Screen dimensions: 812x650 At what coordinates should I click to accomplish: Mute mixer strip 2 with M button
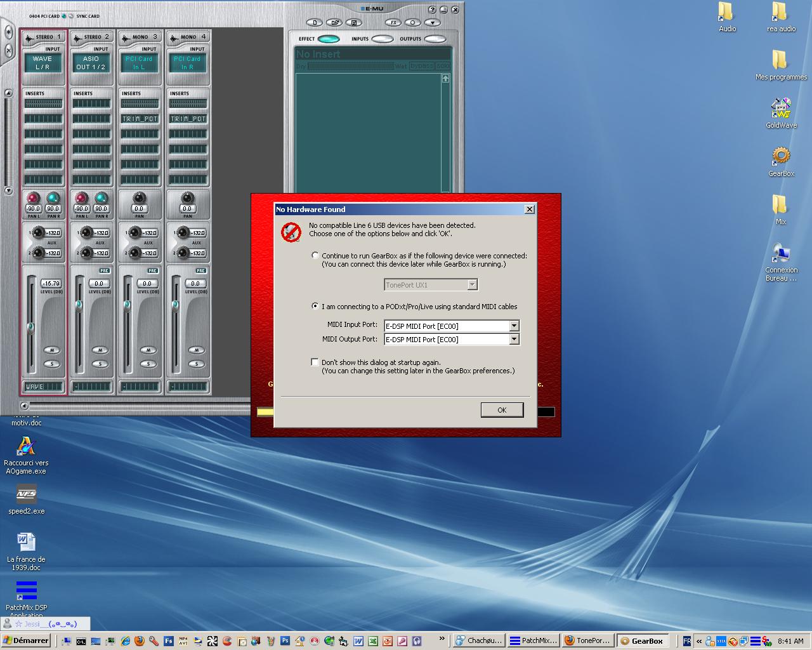pyautogui.click(x=100, y=350)
